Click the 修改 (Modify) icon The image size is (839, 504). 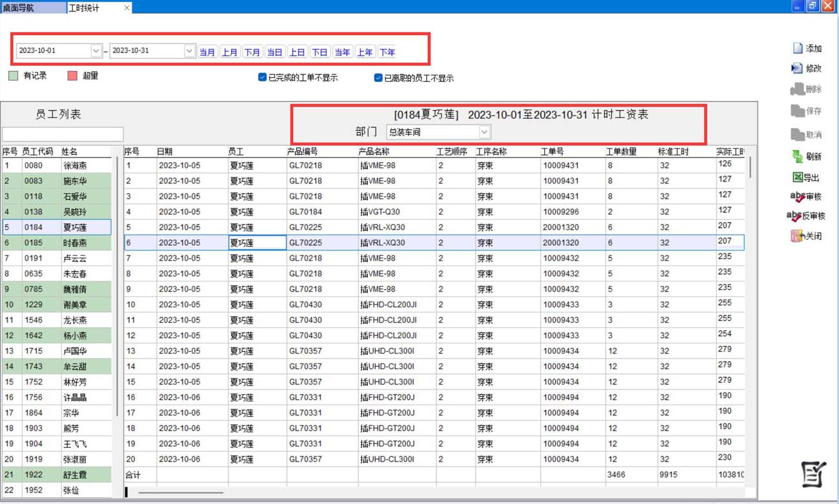click(798, 68)
